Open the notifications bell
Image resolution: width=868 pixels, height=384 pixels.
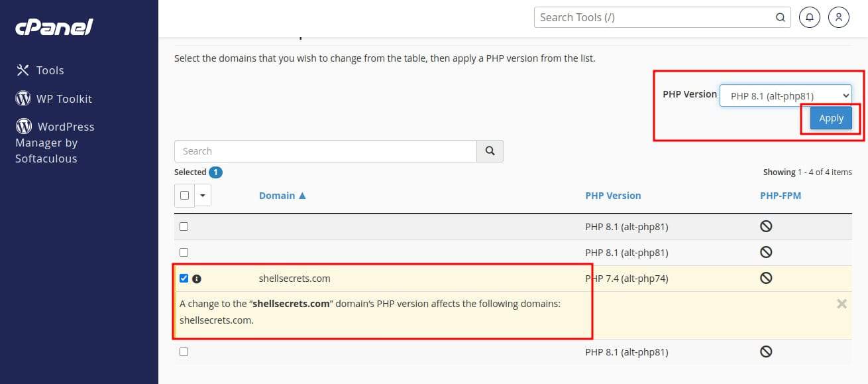pos(809,17)
